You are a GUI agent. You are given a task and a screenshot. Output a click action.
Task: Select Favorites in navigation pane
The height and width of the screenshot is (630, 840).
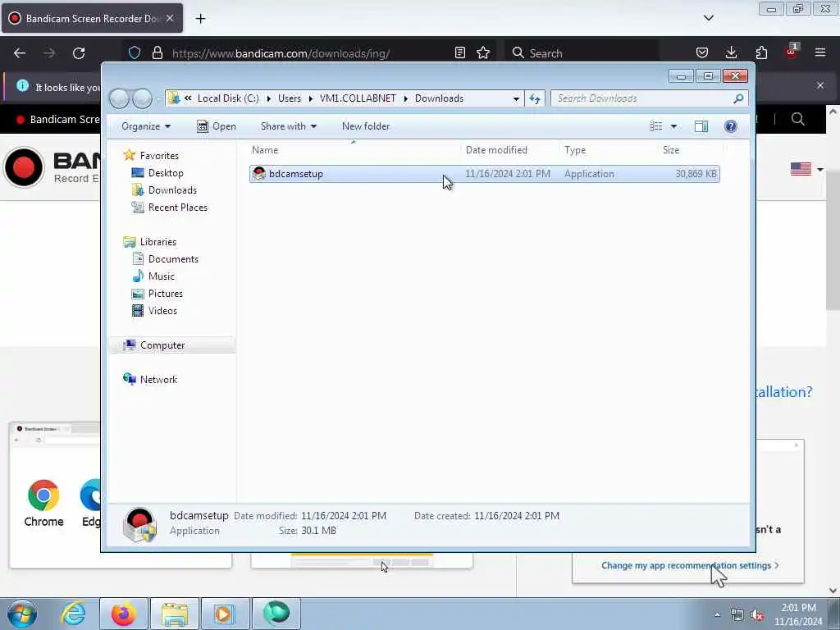pos(159,155)
